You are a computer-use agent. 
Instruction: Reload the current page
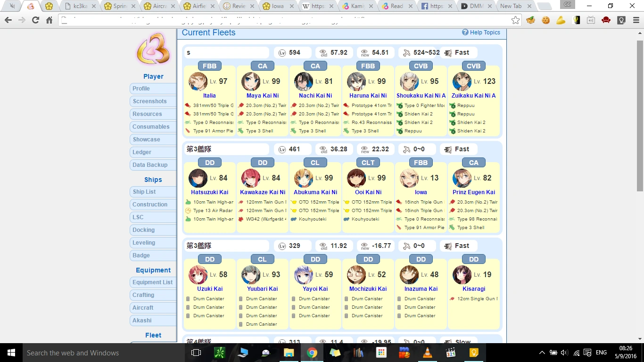point(35,20)
